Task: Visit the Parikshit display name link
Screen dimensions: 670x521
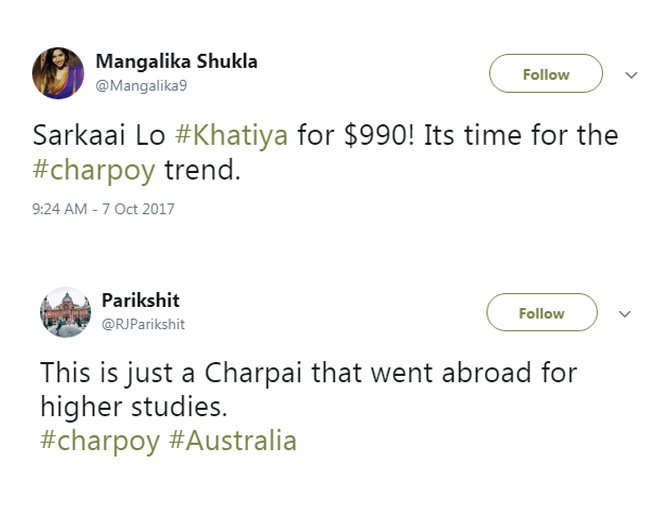Action: coord(141,300)
